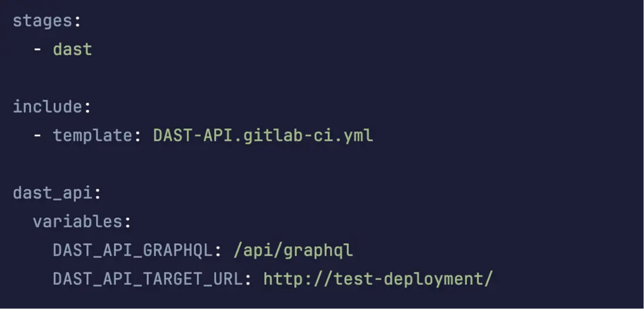Place cursor on the "variables" key
This screenshot has height=309, width=644.
[77, 222]
